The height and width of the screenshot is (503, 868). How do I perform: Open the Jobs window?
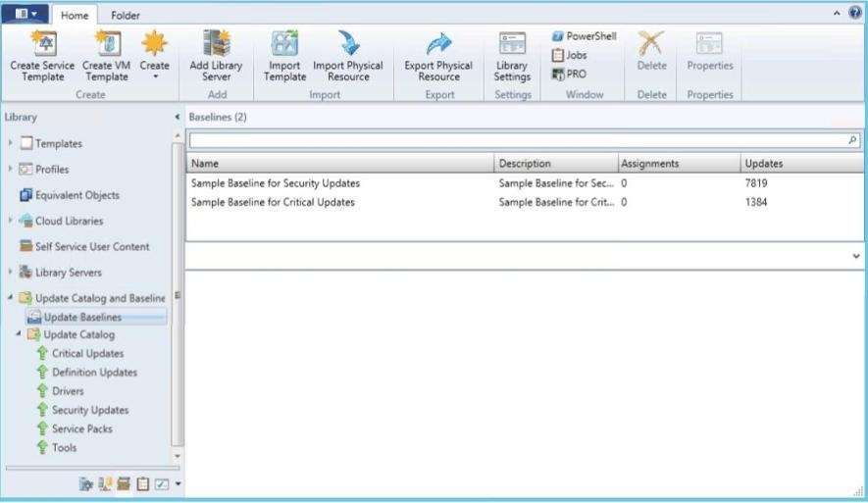(569, 55)
